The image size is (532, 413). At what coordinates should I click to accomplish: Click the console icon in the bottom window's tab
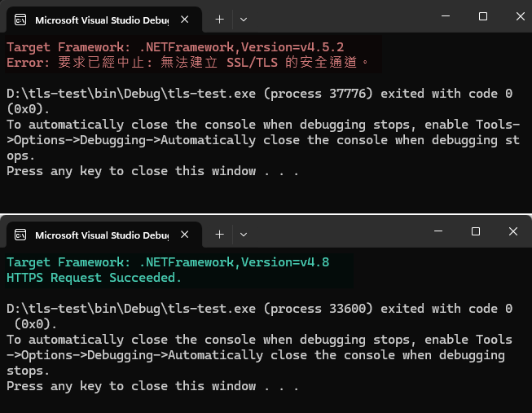point(20,235)
